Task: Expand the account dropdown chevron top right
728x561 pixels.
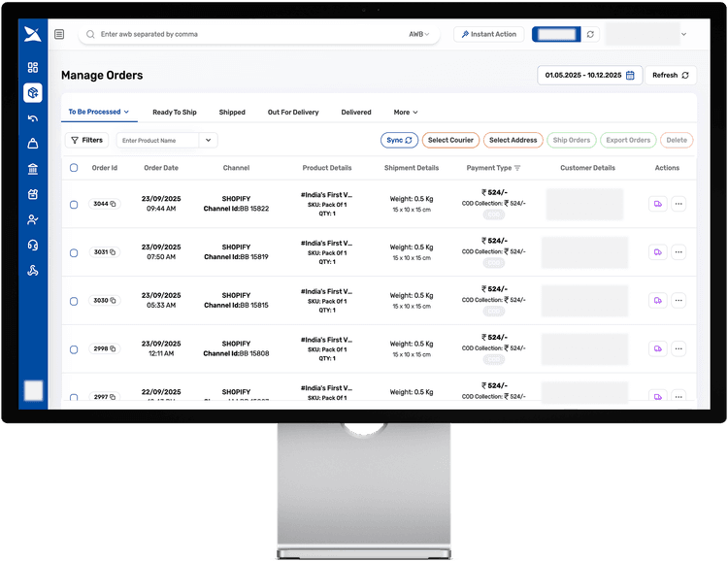Action: pyautogui.click(x=684, y=34)
